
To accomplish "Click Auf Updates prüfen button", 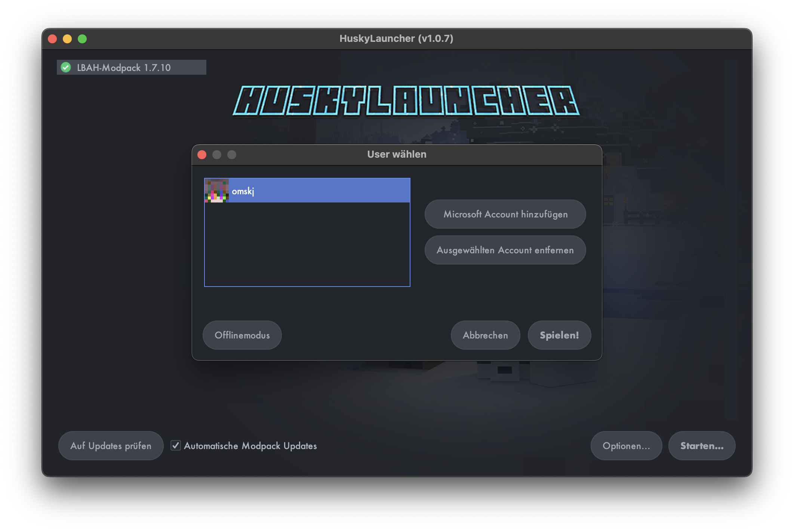I will click(111, 446).
